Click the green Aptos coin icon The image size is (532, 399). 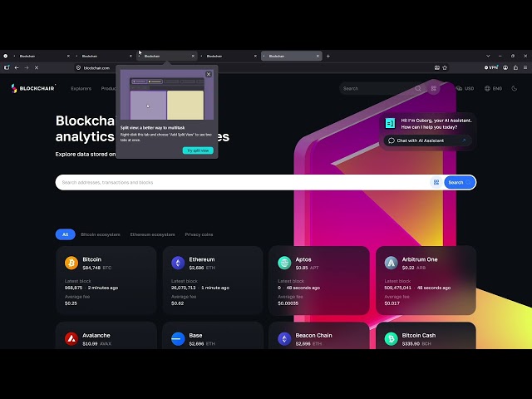284,263
